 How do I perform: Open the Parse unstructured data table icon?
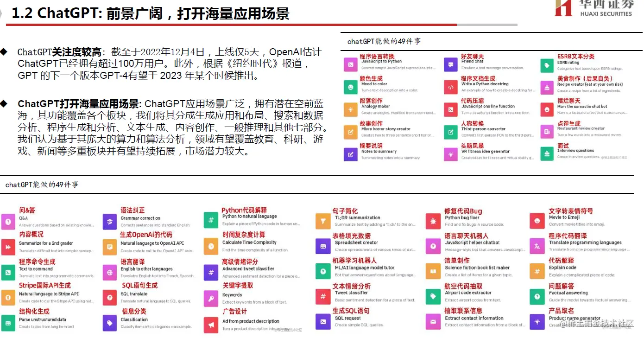pyautogui.click(x=8, y=323)
